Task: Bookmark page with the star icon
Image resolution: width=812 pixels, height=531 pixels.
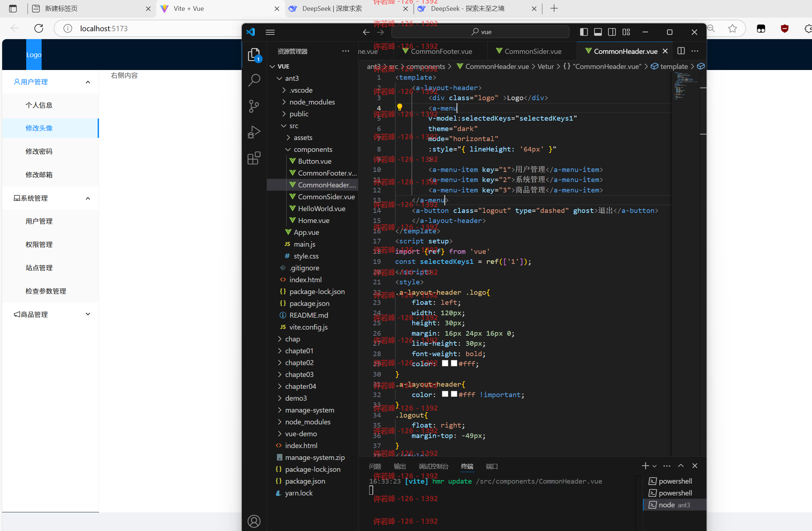Action: point(732,28)
